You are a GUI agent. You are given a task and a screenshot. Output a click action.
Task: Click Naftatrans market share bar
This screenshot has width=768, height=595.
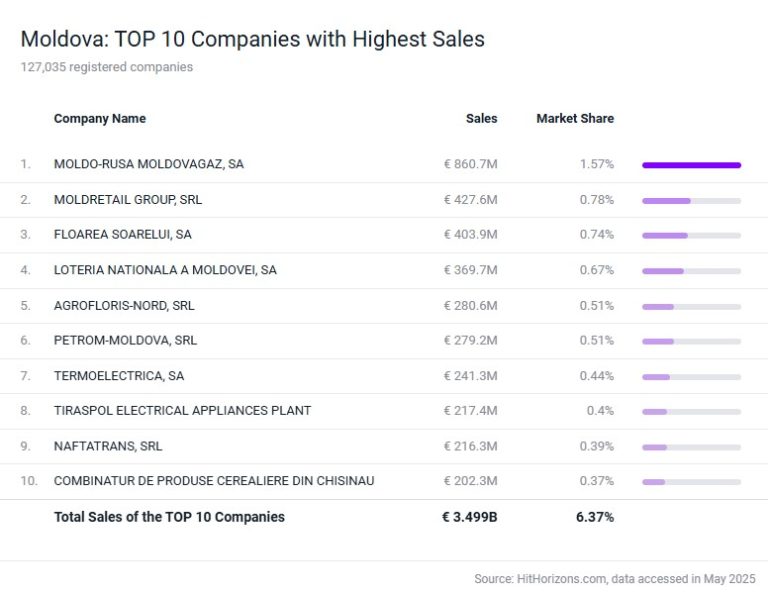(692, 448)
